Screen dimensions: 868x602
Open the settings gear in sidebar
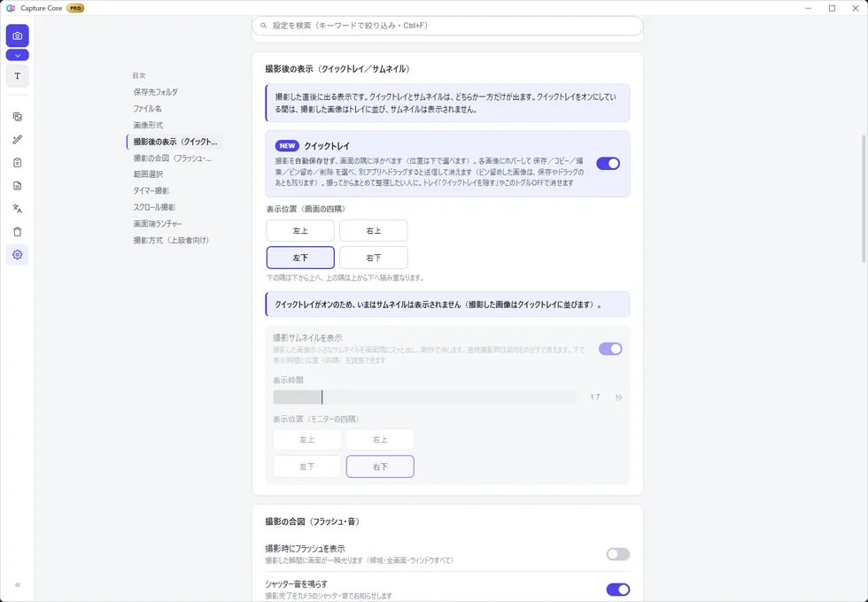(x=17, y=255)
